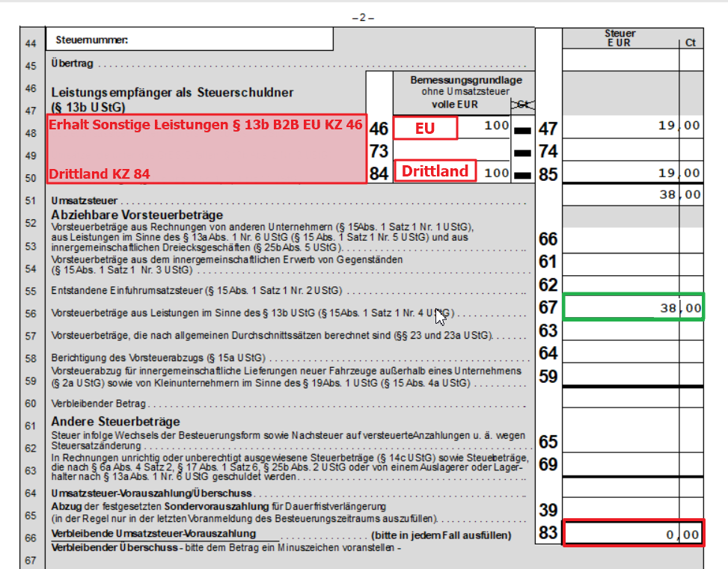Click 'Abzug der festgesetzten Sondervorauszahlung' text
The width and height of the screenshot is (728, 569).
coord(160,506)
